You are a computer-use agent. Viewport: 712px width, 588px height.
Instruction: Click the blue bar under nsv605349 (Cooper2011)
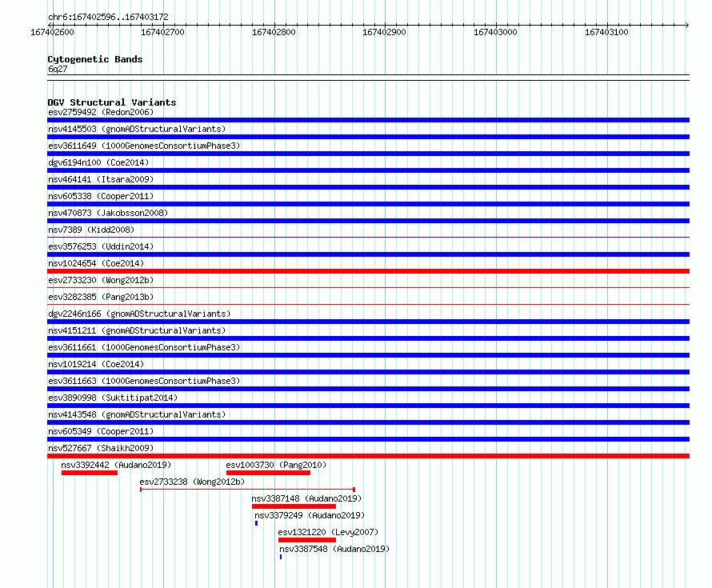pos(368,439)
